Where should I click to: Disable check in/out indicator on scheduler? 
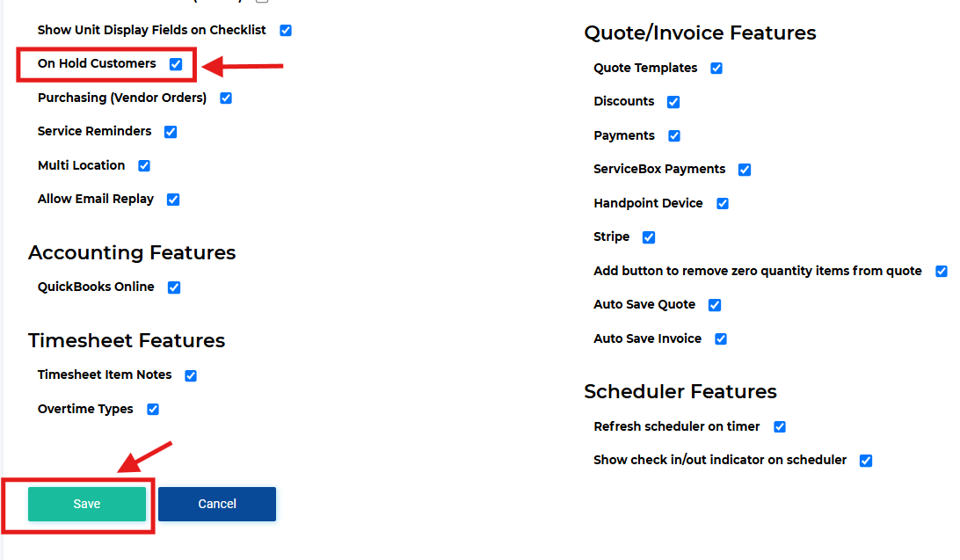[866, 461]
